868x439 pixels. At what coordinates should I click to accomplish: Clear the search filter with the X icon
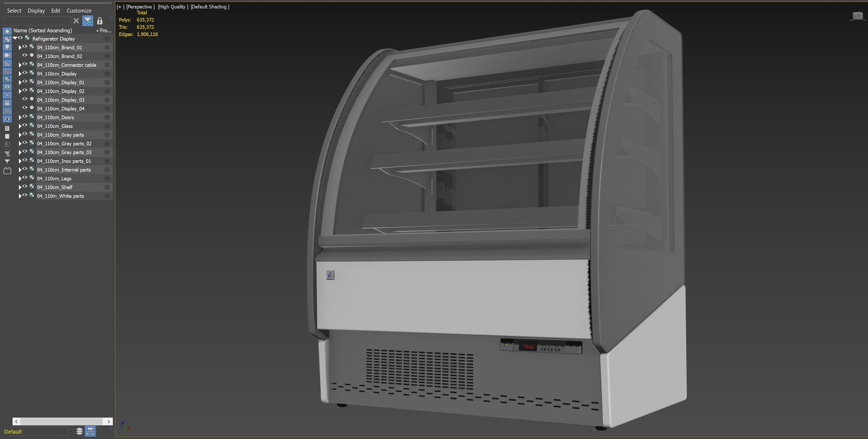[x=76, y=21]
